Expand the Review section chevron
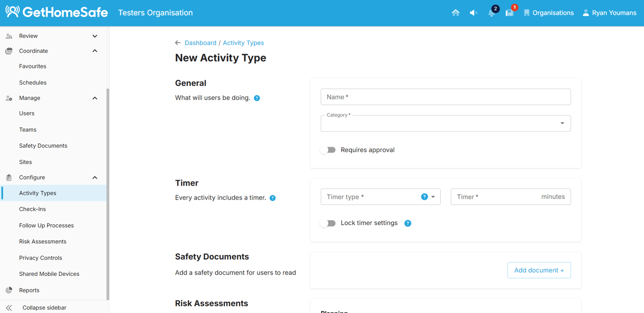 point(95,36)
